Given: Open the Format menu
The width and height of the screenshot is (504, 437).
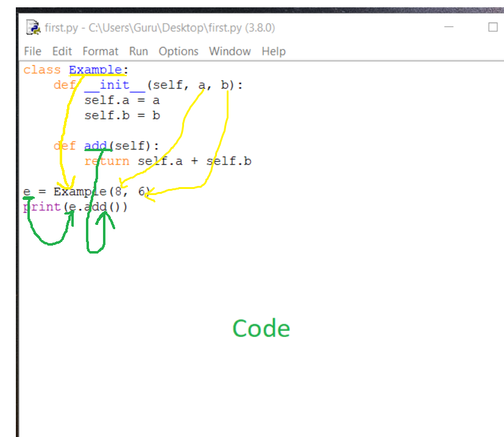Looking at the screenshot, I should pyautogui.click(x=101, y=51).
